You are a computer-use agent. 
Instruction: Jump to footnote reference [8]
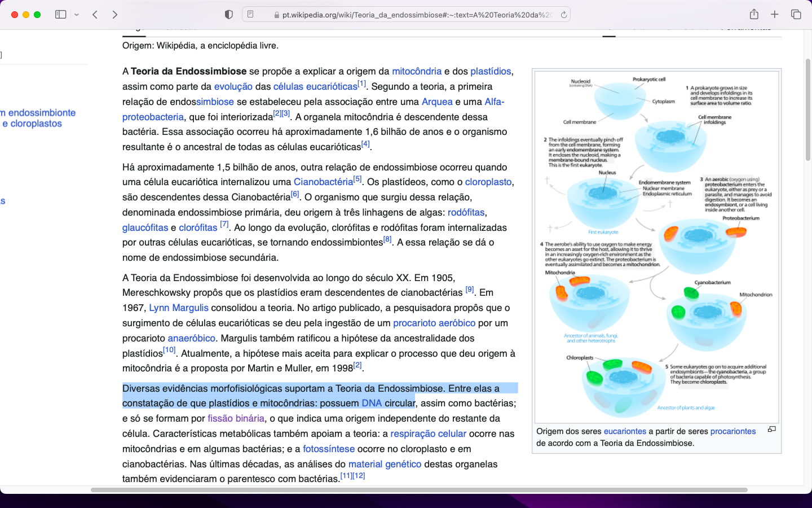click(x=387, y=239)
